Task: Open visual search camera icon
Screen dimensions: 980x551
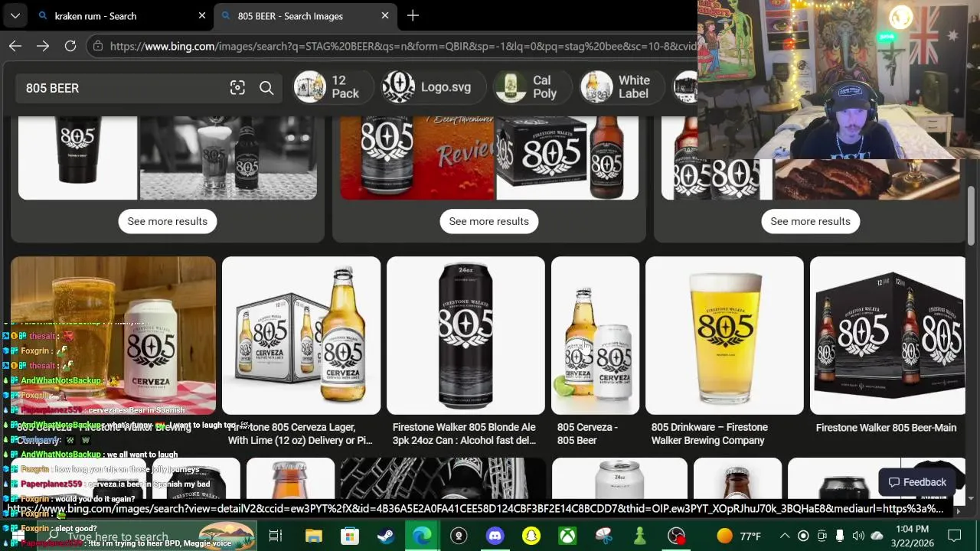Action: pyautogui.click(x=237, y=88)
